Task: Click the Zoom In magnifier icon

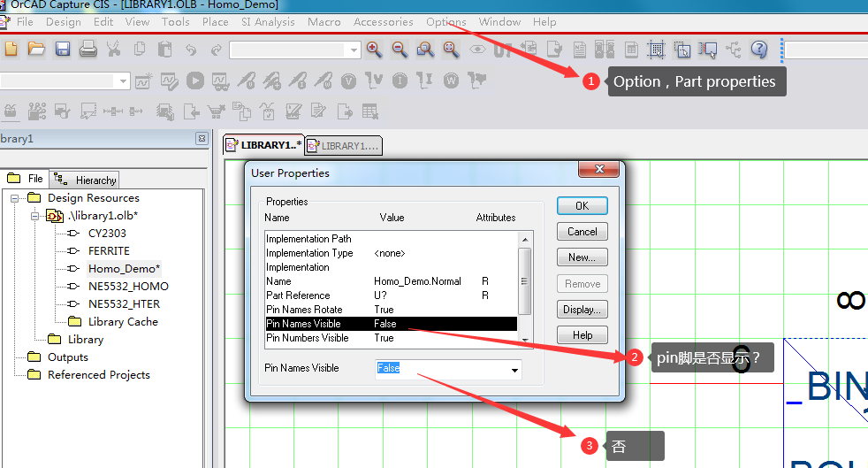Action: [374, 50]
